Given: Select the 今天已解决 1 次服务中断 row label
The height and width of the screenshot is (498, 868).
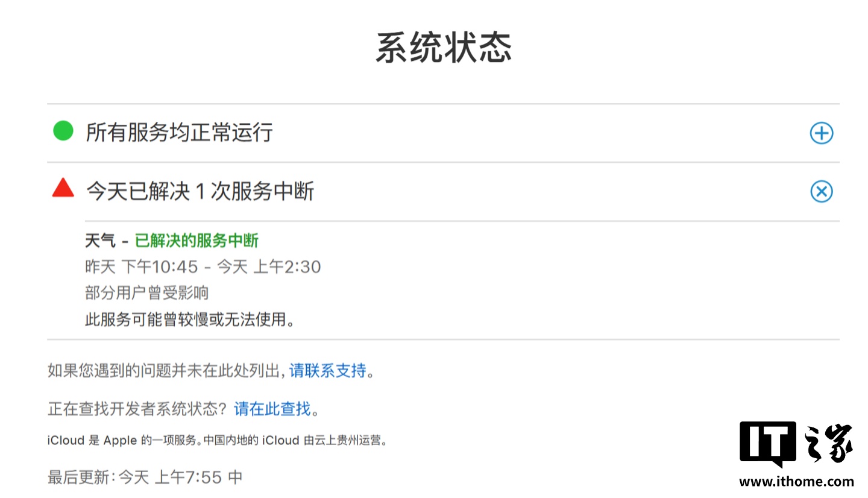Looking at the screenshot, I should point(200,191).
